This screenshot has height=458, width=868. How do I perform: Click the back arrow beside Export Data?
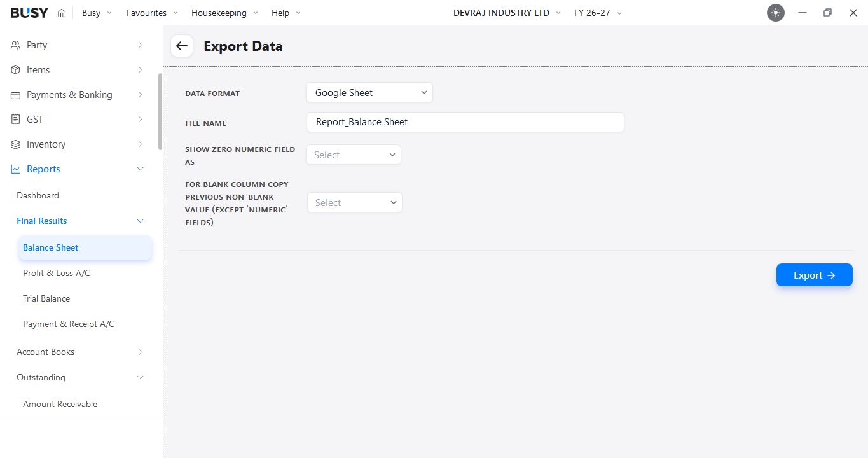(x=182, y=46)
